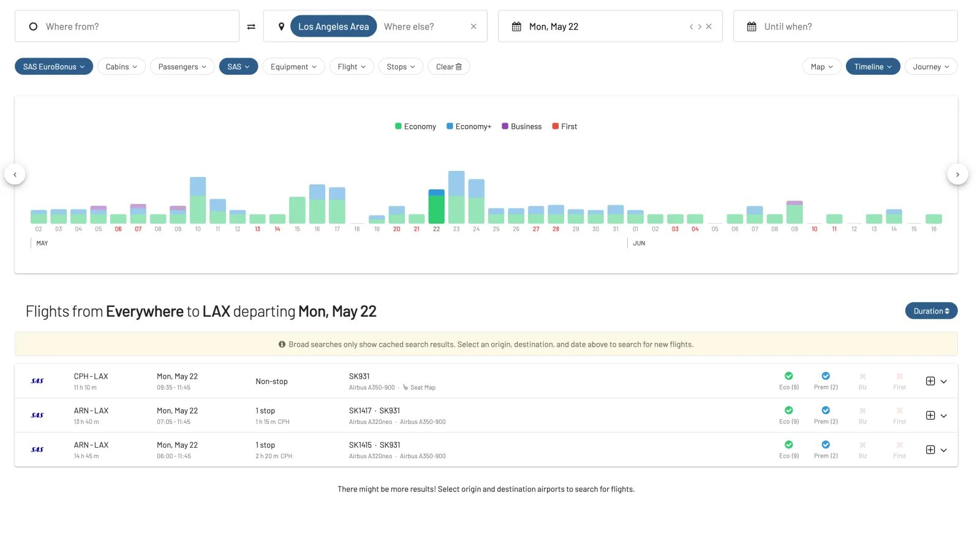Click the Until when date field
980x533 pixels.
845,26
